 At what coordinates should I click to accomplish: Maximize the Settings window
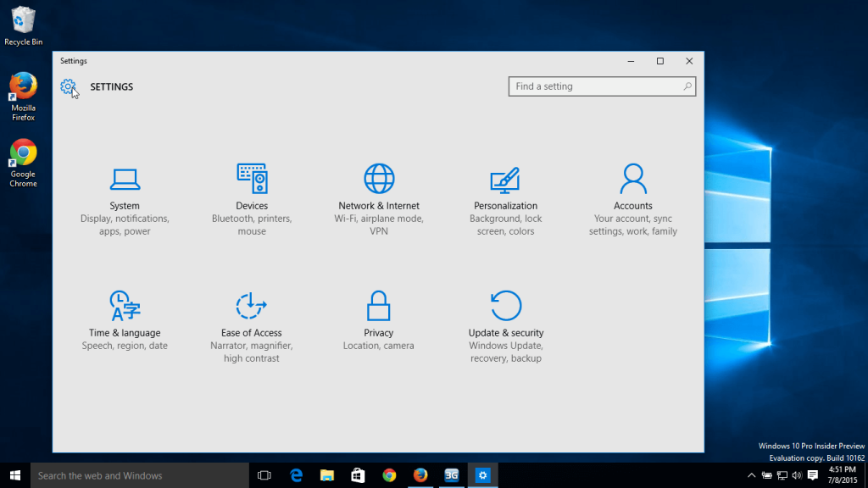click(659, 61)
